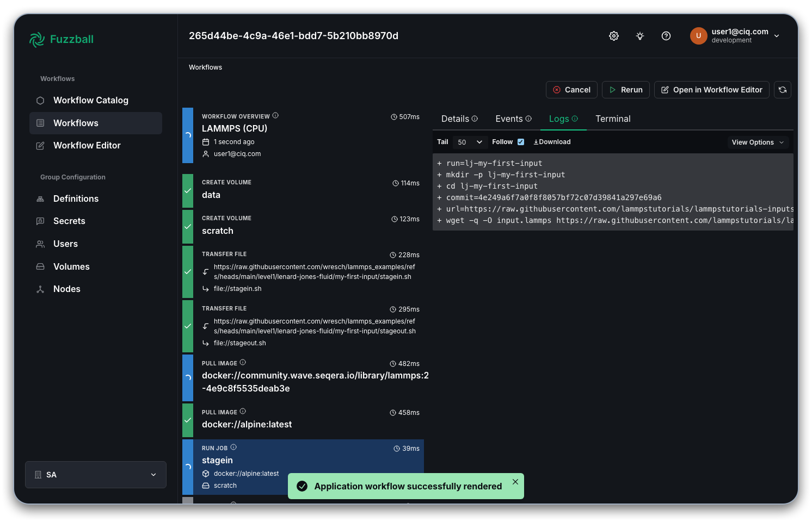This screenshot has width=812, height=522.
Task: Open the SA organization selector
Action: pyautogui.click(x=96, y=475)
